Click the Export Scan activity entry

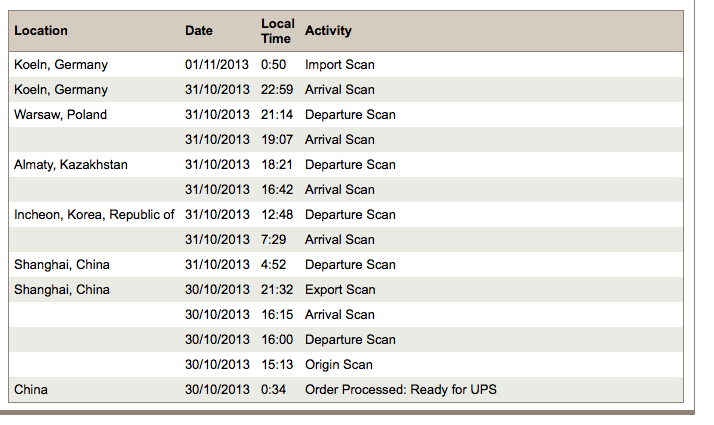[340, 290]
